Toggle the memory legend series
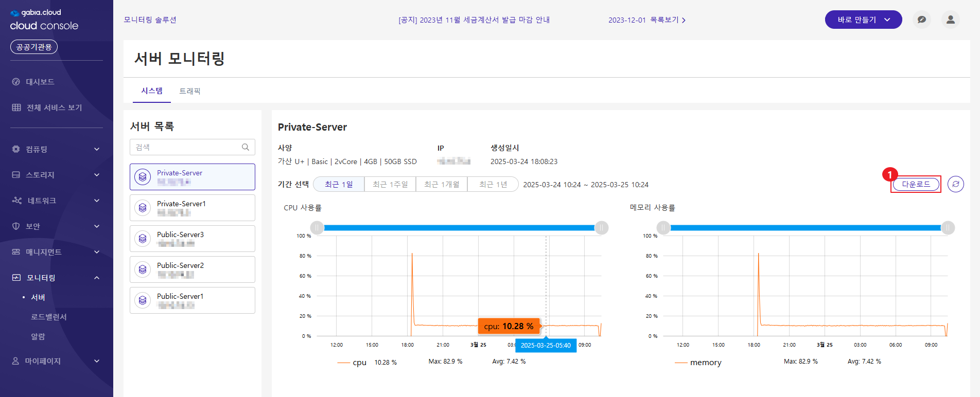 click(698, 363)
